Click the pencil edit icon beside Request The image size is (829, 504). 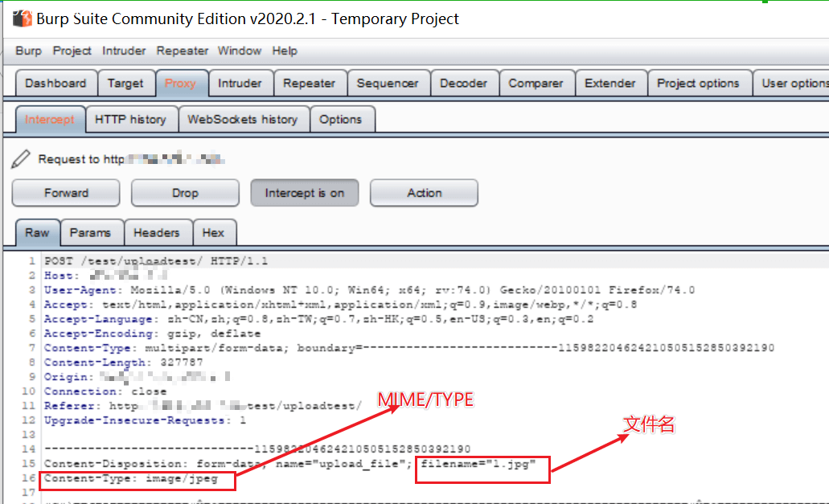pyautogui.click(x=21, y=159)
